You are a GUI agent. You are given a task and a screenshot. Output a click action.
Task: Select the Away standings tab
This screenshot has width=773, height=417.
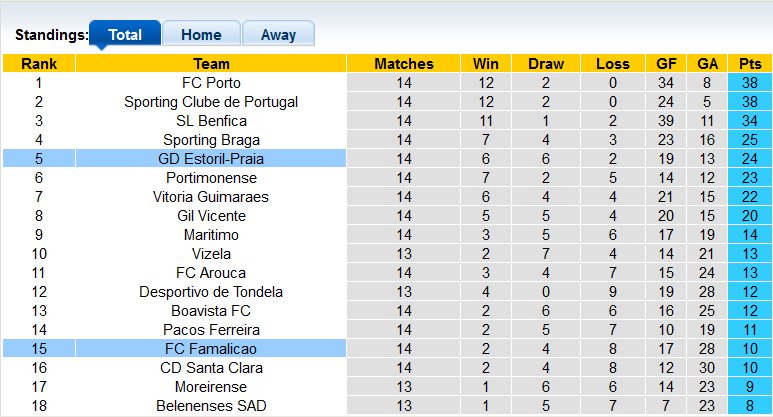278,35
